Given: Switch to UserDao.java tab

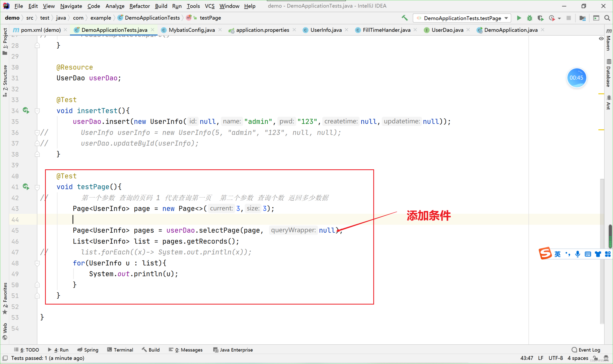Looking at the screenshot, I should coord(447,30).
